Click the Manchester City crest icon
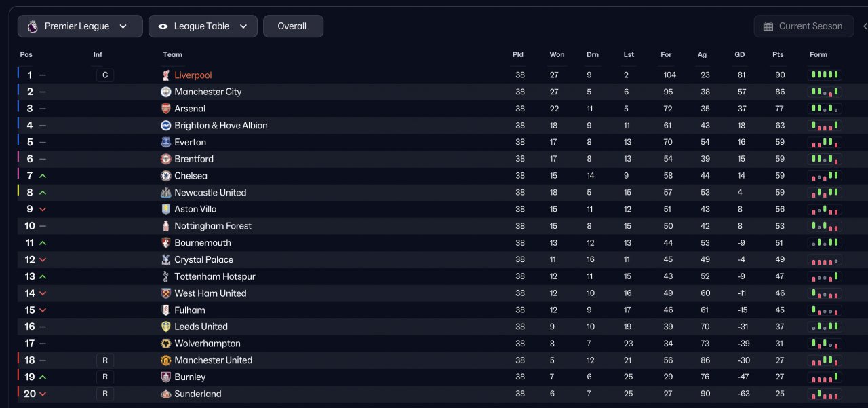Image resolution: width=868 pixels, height=408 pixels. (166, 92)
